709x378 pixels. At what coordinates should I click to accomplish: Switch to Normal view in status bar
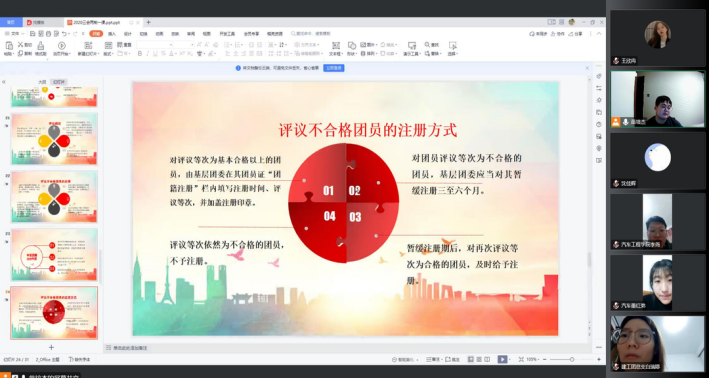tap(471, 359)
